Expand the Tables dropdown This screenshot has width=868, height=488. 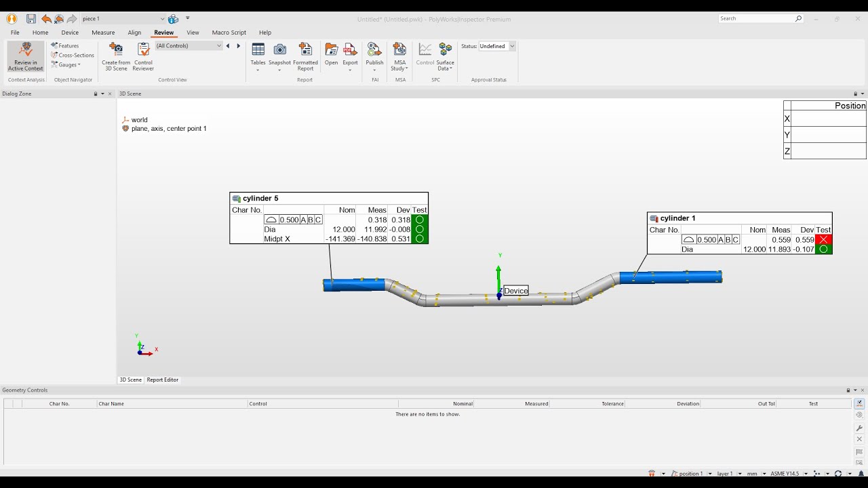click(x=258, y=70)
